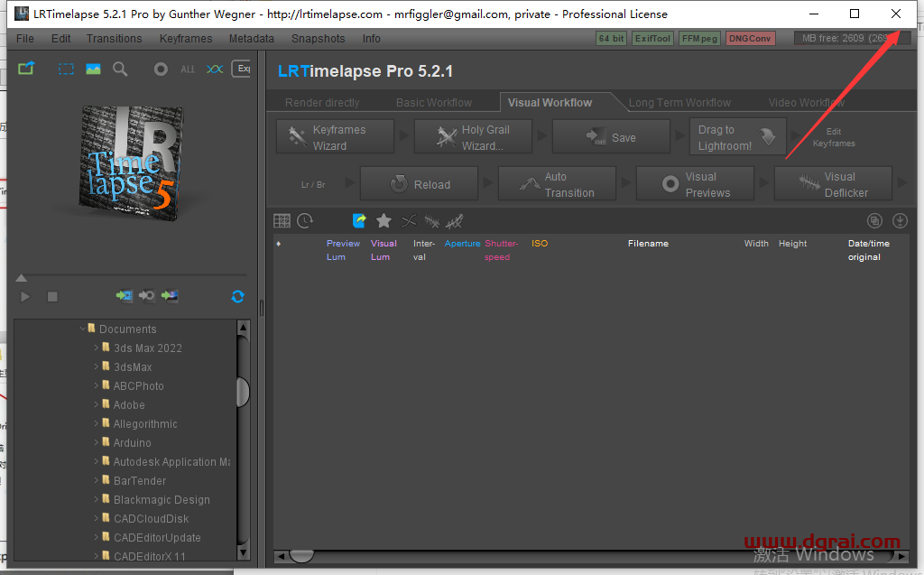Click the magnifying glass zoom icon

coord(120,70)
